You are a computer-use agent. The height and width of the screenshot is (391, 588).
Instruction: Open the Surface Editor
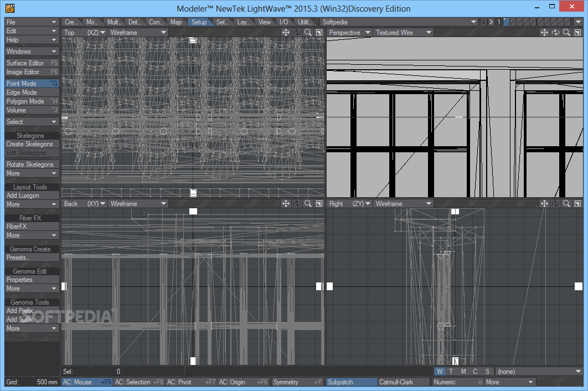point(32,63)
